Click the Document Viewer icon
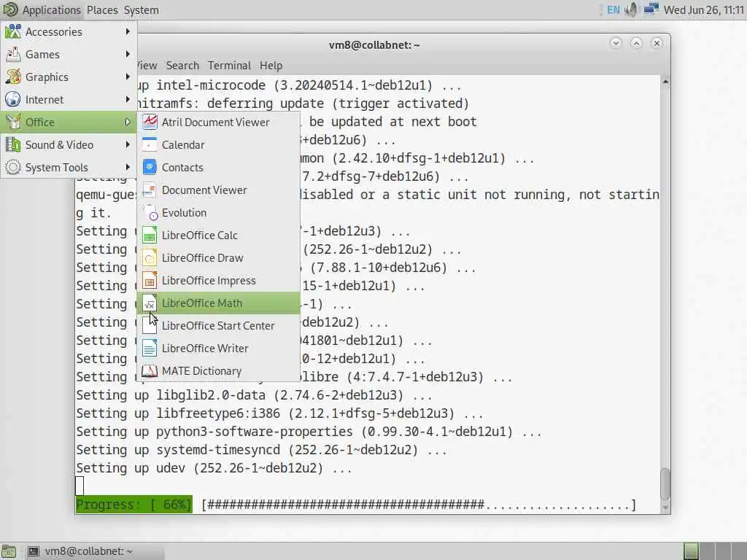 [150, 190]
